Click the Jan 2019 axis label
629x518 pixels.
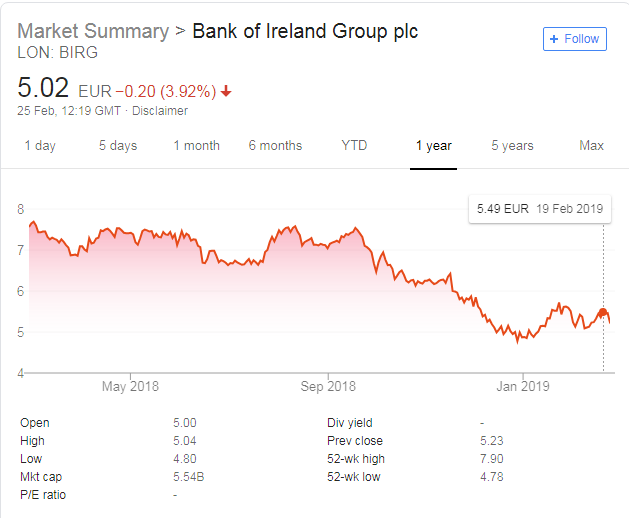coord(523,386)
